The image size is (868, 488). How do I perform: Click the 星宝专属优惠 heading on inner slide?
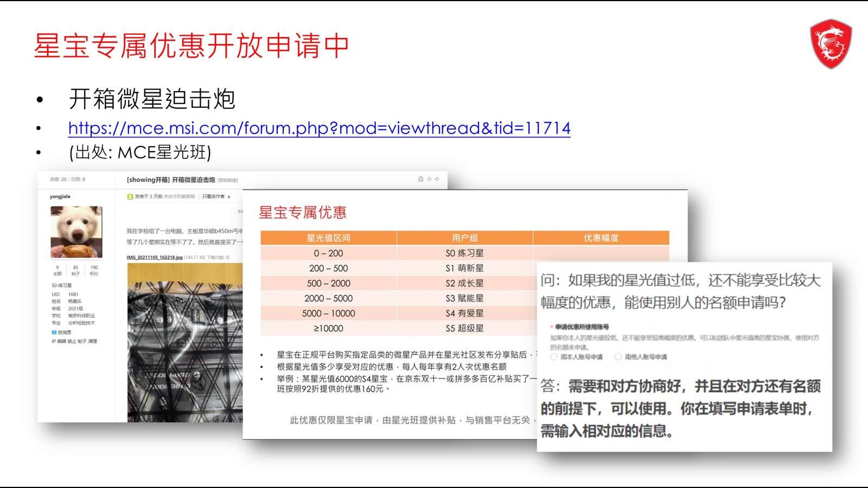(x=303, y=213)
